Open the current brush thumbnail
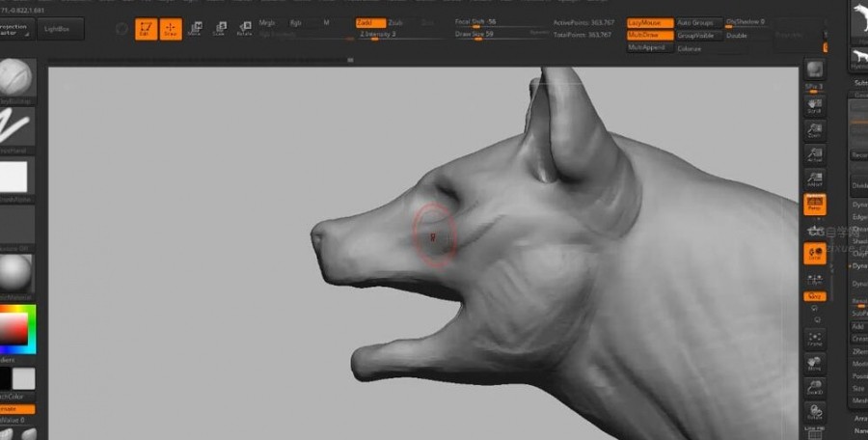868x440 pixels. (x=16, y=77)
